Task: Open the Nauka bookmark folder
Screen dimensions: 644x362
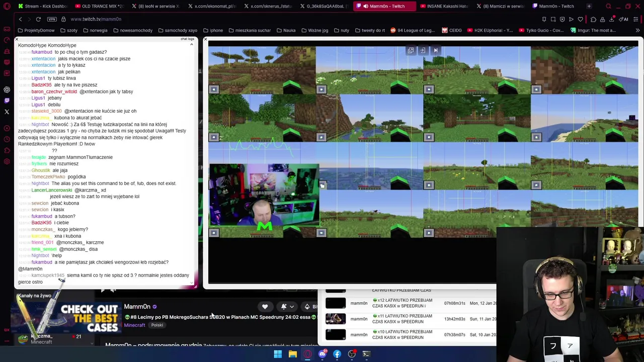Action: [285, 30]
